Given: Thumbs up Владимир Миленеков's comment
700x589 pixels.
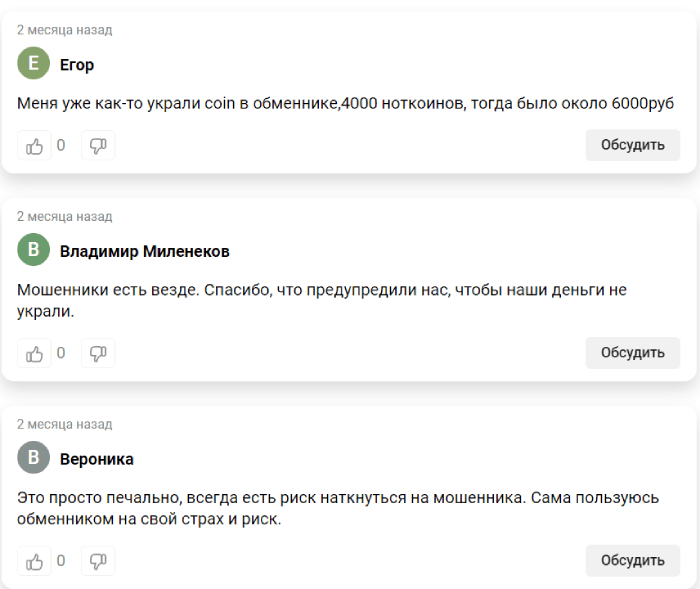Looking at the screenshot, I should click(x=34, y=353).
